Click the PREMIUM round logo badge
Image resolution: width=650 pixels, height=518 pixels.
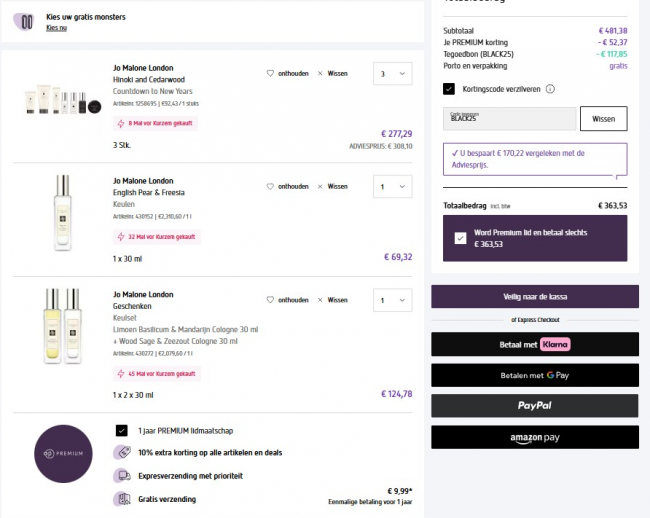63,453
